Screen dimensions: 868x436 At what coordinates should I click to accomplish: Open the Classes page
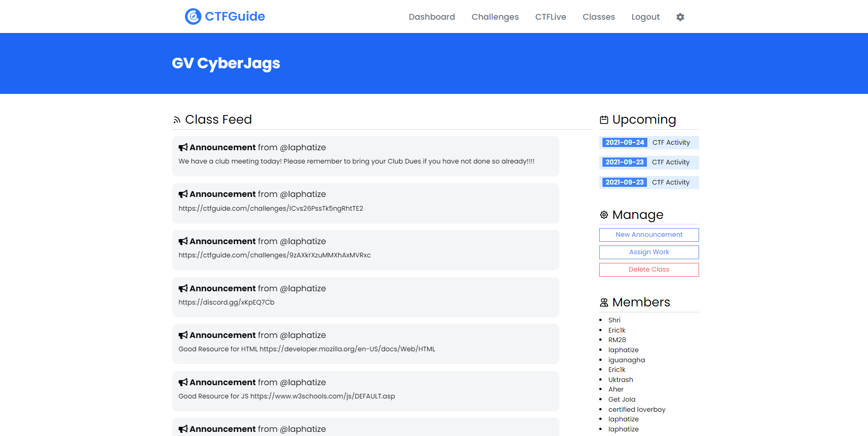click(x=598, y=17)
